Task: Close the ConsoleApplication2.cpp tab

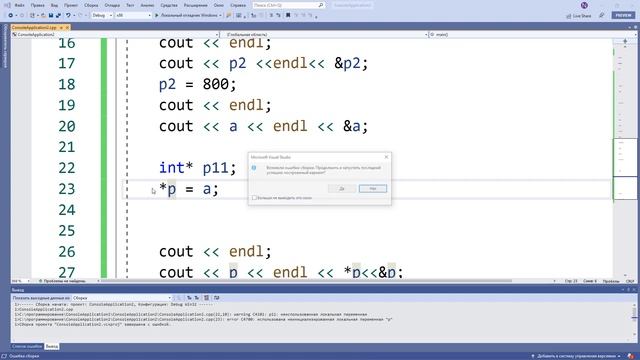Action: pyautogui.click(x=67, y=27)
